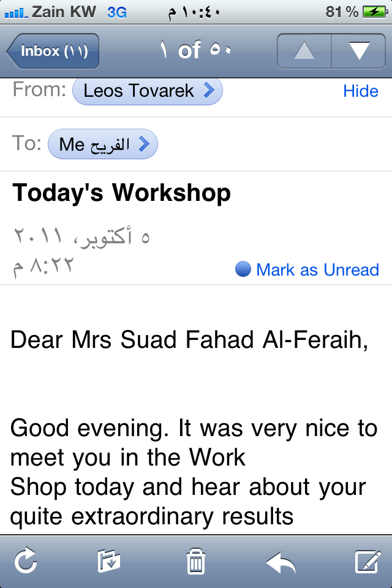Tap the blue unread dot indicator
The image size is (392, 588).
pyautogui.click(x=243, y=269)
